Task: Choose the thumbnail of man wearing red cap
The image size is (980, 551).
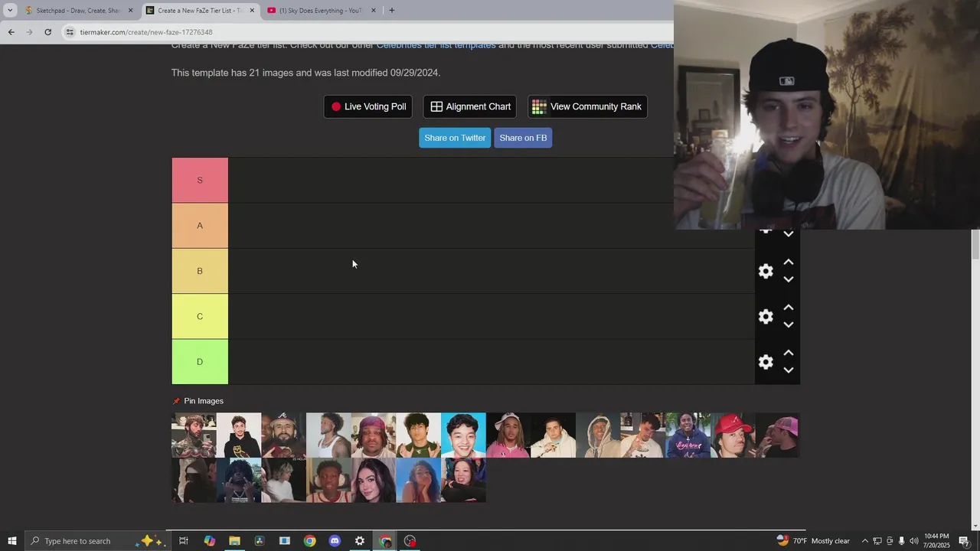Action: [733, 435]
